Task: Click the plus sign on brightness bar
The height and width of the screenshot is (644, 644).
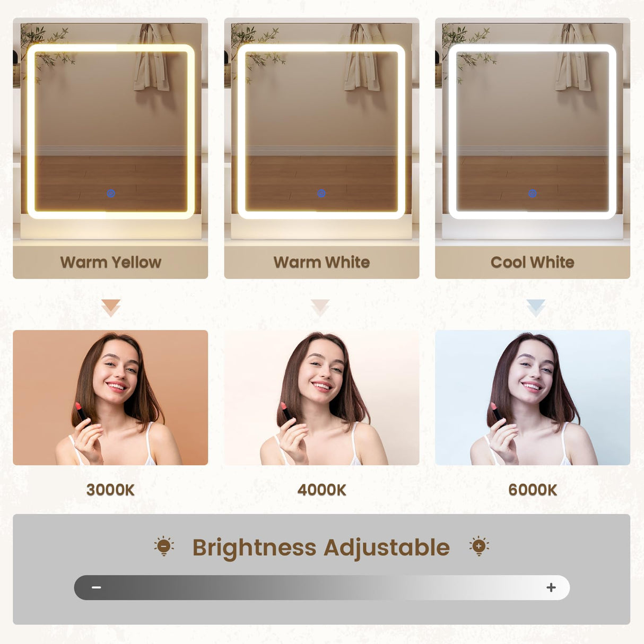Action: coord(551,587)
